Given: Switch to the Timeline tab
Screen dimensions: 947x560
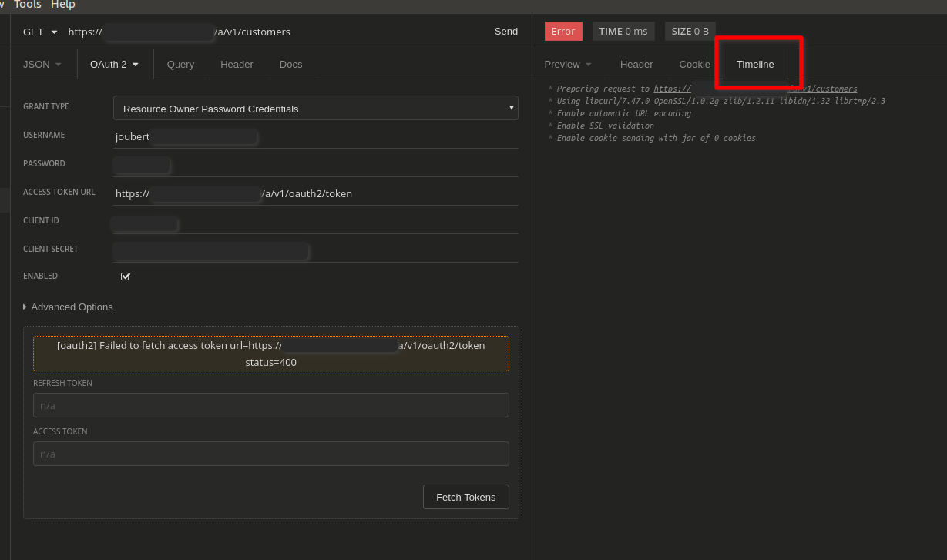Looking at the screenshot, I should pos(755,65).
